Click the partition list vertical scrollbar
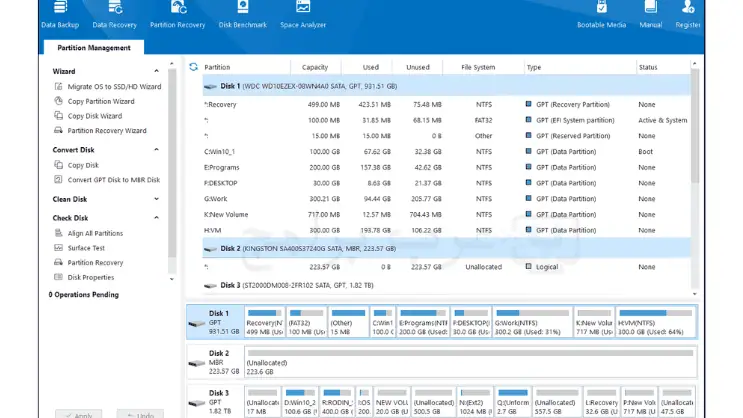Screen dimensions: 743x418 tap(695, 126)
